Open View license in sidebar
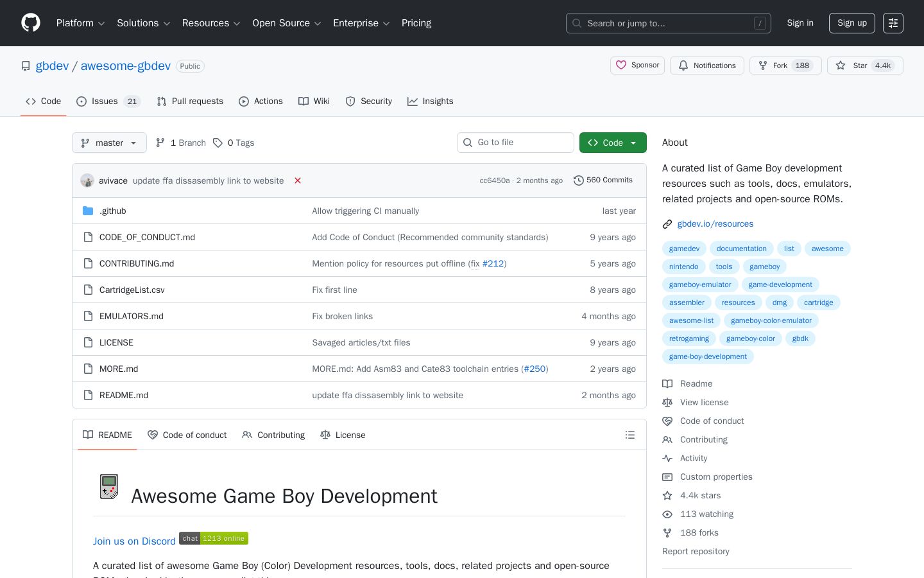This screenshot has height=578, width=924. coord(696,402)
